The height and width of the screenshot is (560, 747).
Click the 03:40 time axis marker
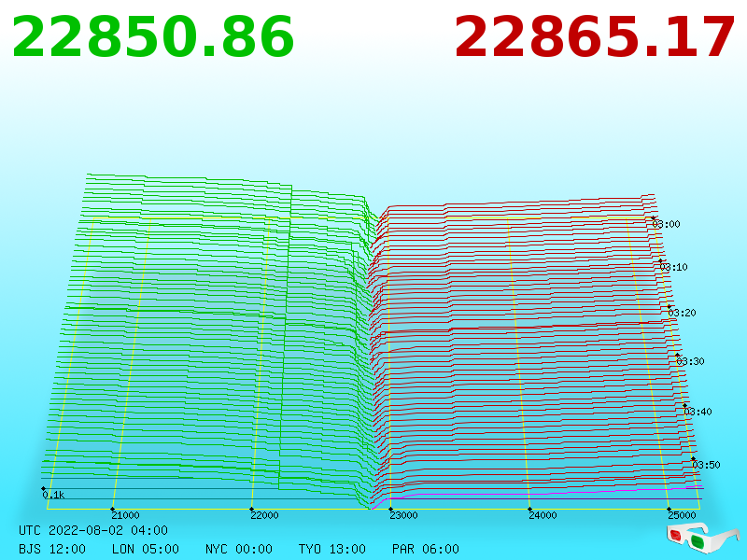pyautogui.click(x=698, y=412)
